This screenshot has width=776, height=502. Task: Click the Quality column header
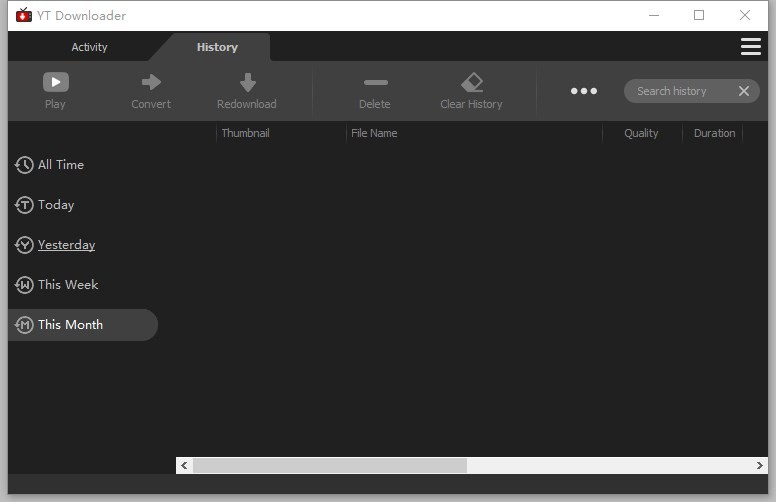click(641, 133)
